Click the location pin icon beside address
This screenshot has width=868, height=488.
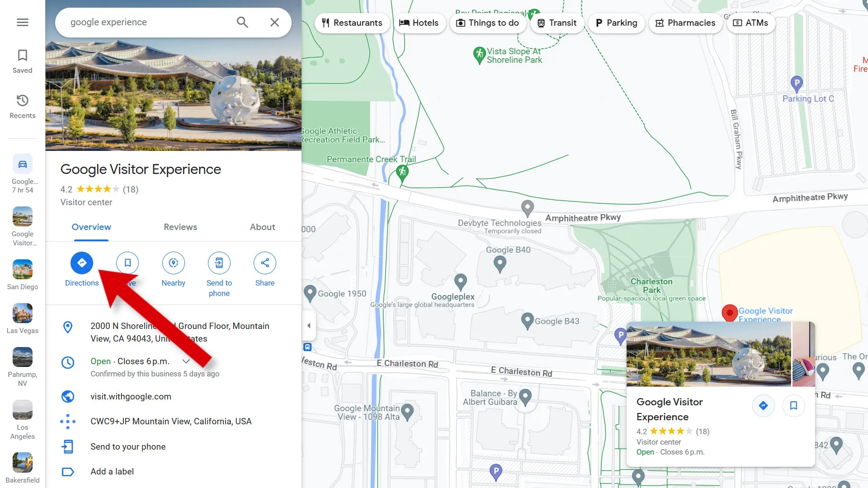[x=68, y=327]
